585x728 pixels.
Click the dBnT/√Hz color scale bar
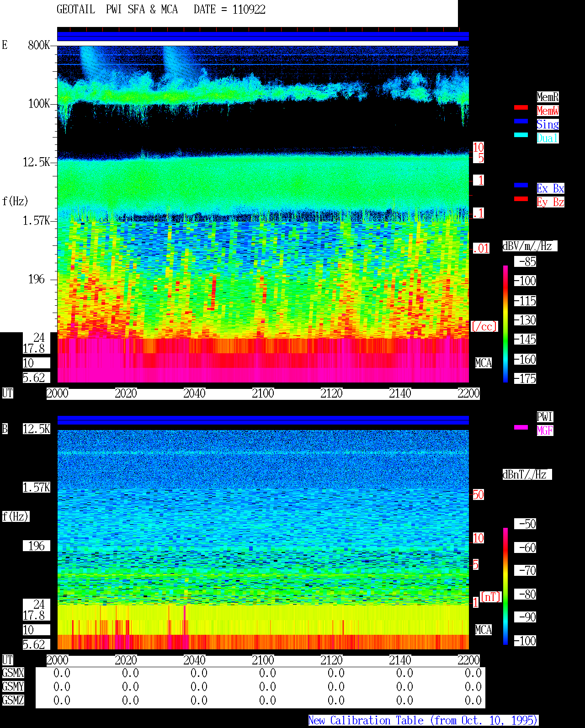(x=505, y=586)
